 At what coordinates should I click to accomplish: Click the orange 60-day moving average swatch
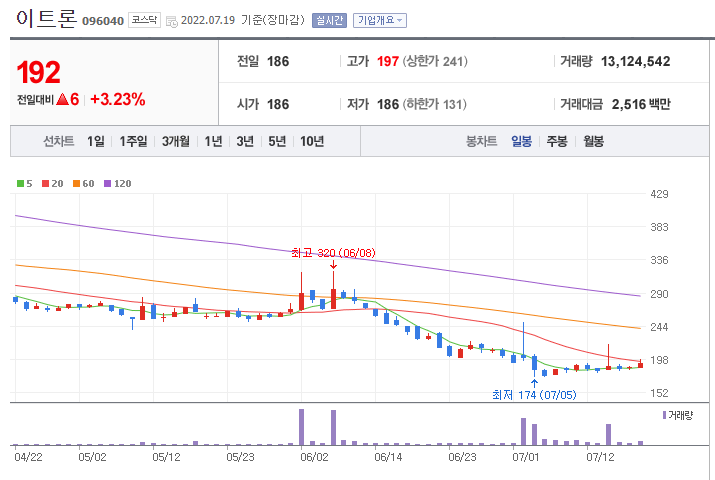click(x=76, y=184)
